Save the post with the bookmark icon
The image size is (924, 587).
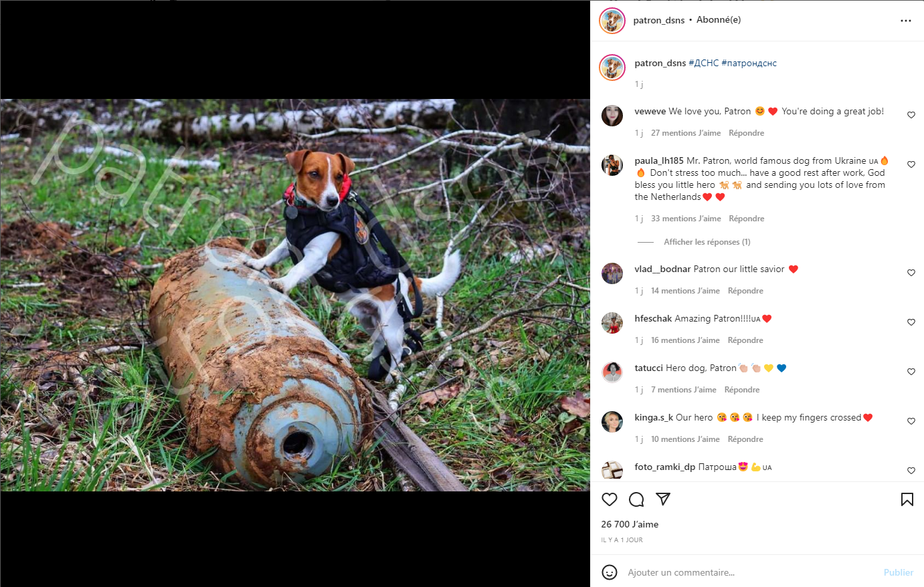pyautogui.click(x=907, y=499)
